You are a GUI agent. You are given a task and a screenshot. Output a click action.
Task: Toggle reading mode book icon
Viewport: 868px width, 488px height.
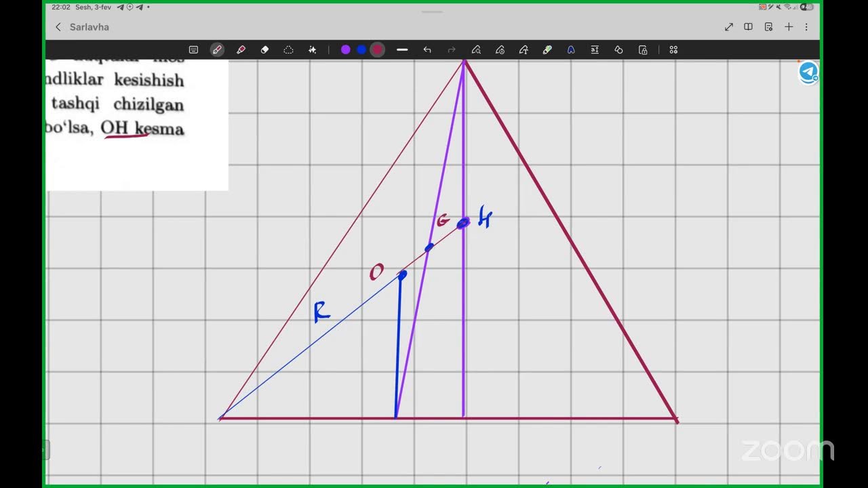749,27
